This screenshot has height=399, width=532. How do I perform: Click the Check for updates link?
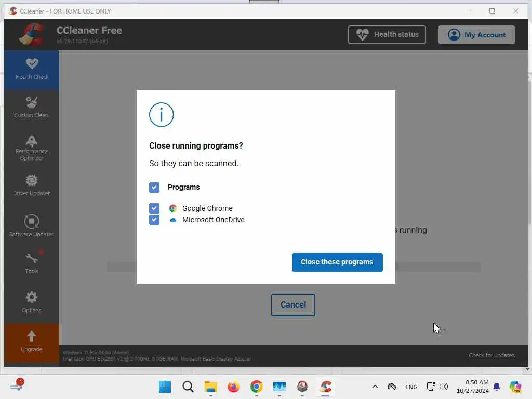tap(491, 355)
